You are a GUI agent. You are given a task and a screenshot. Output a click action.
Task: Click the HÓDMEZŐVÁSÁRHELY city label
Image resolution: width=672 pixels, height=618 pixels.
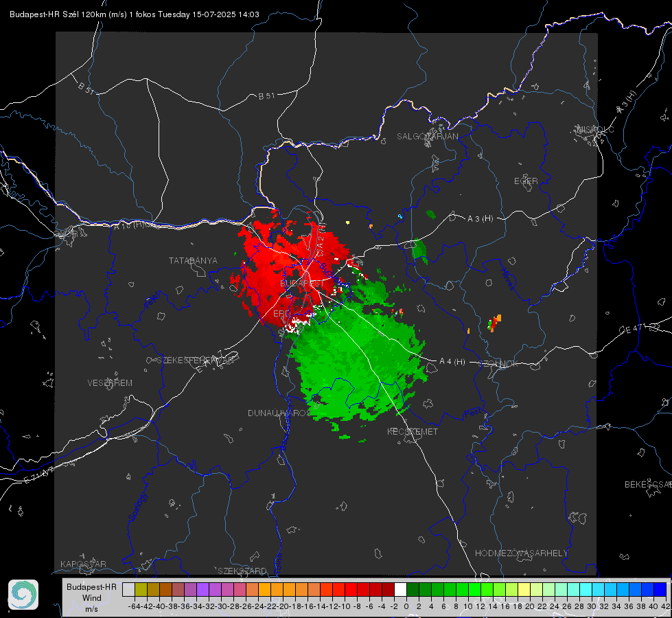click(x=521, y=553)
